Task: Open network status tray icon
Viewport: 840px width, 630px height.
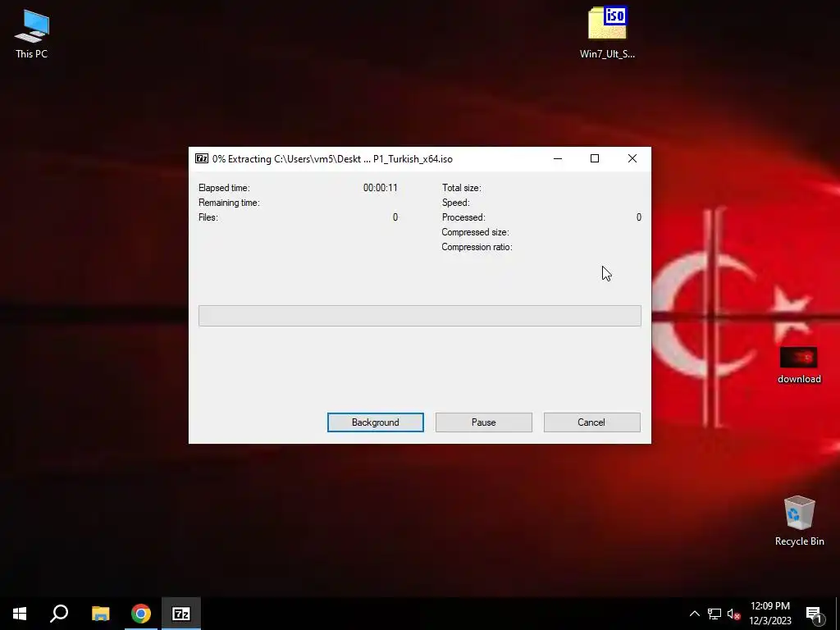Action: tap(714, 614)
